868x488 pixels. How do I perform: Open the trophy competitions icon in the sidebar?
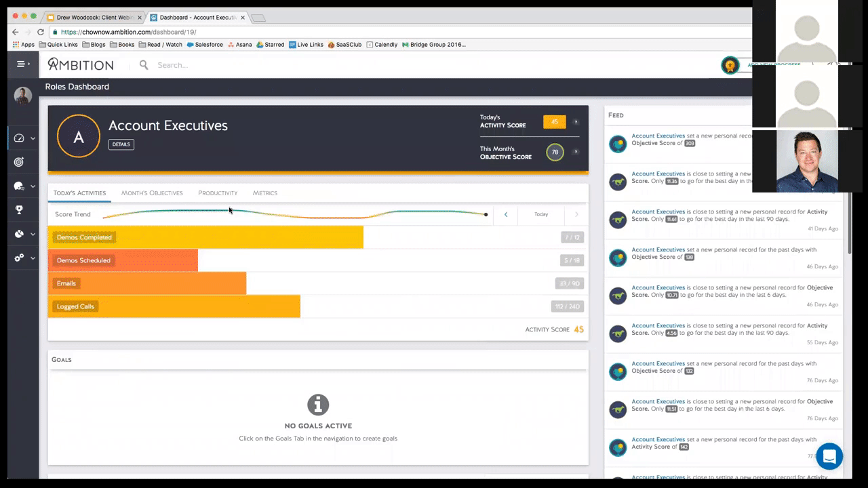tap(19, 209)
